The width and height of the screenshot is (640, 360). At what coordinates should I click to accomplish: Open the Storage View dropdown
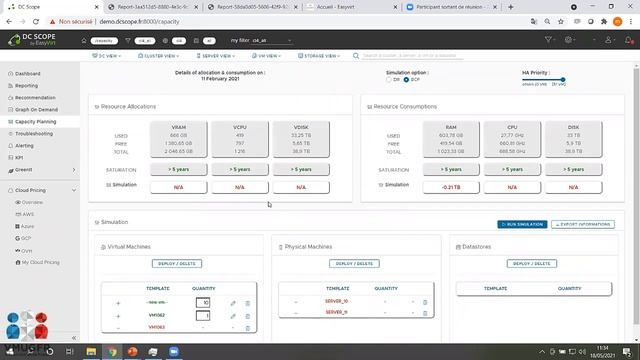click(x=319, y=56)
